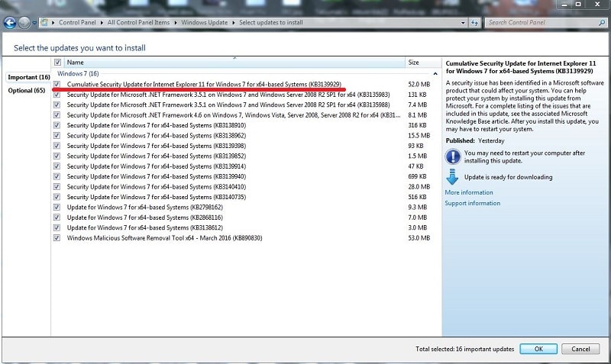Uncheck .NET Framework 3.5.1 update KB3135983

(x=57, y=95)
